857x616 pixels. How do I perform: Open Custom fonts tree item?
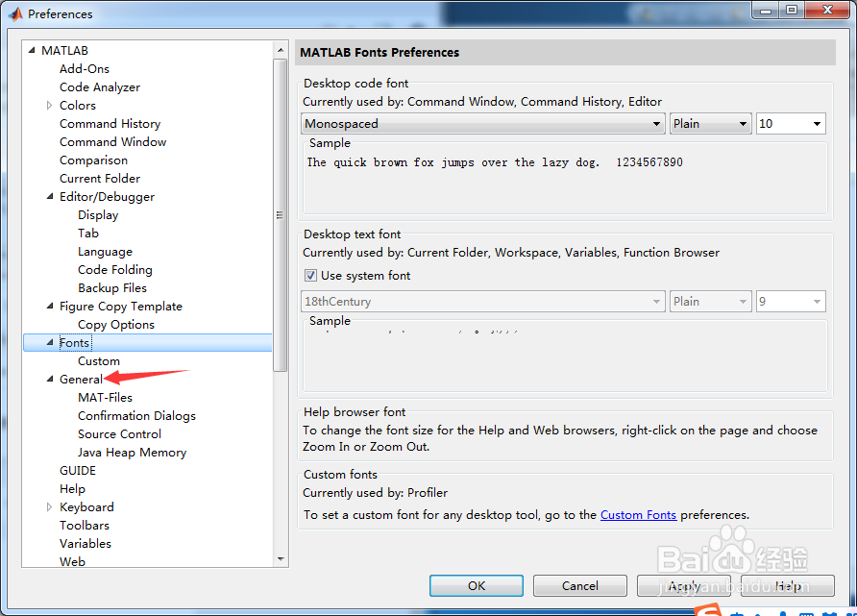pyautogui.click(x=98, y=360)
